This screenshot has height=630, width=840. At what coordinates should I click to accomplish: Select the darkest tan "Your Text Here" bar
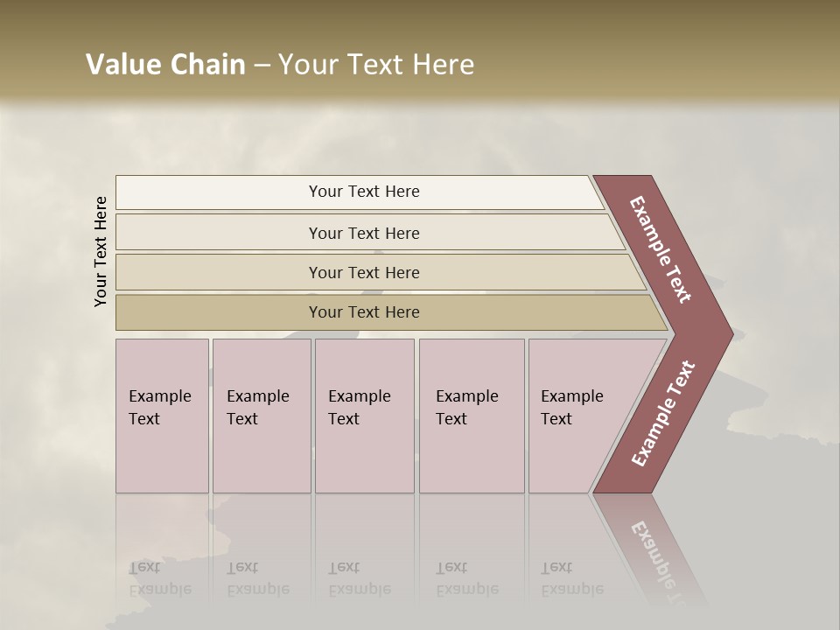pyautogui.click(x=363, y=312)
